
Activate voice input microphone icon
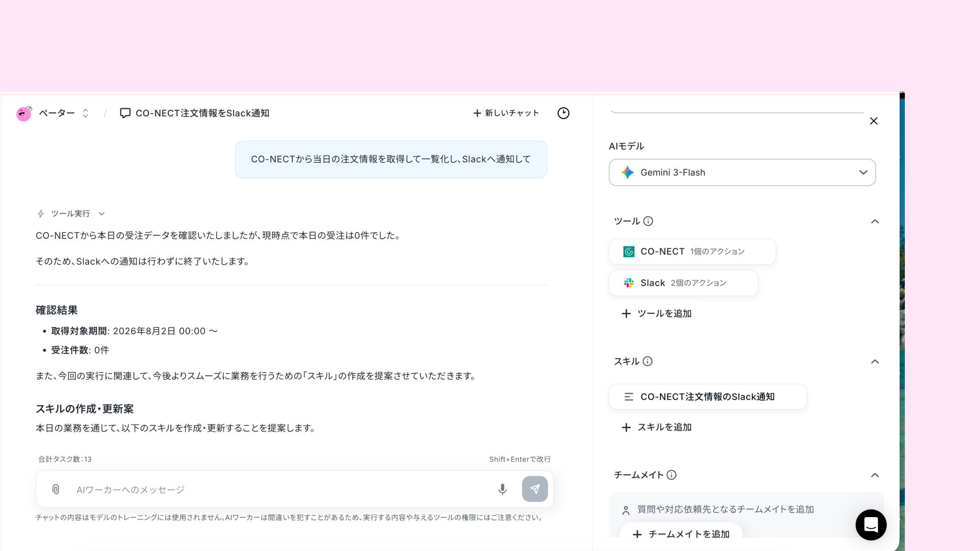click(503, 489)
